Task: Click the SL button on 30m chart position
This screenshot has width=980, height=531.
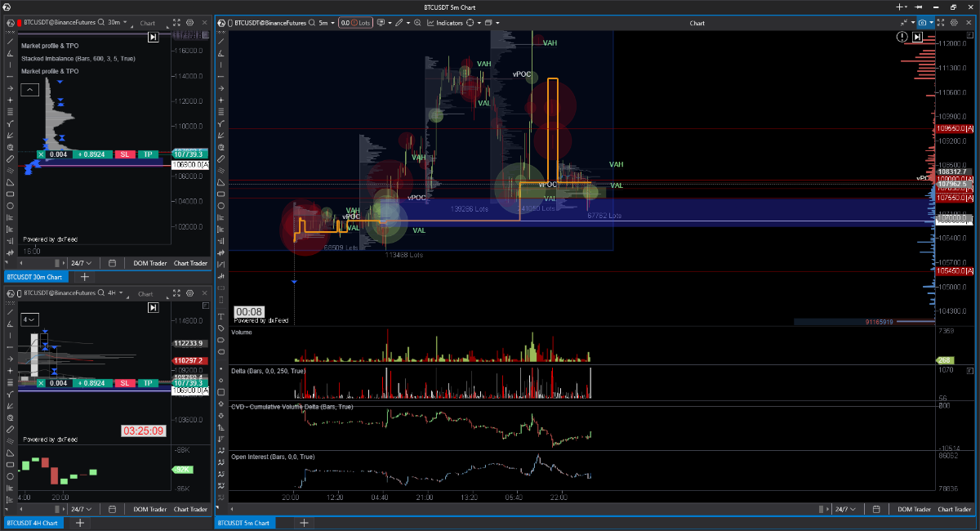Action: coord(125,154)
